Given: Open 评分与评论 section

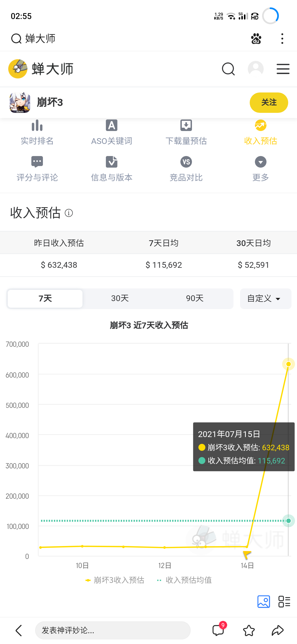Looking at the screenshot, I should point(37,169).
